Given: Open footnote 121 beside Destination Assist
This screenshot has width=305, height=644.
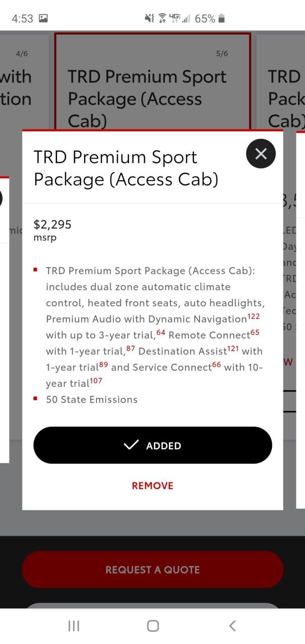Looking at the screenshot, I should coord(233,348).
